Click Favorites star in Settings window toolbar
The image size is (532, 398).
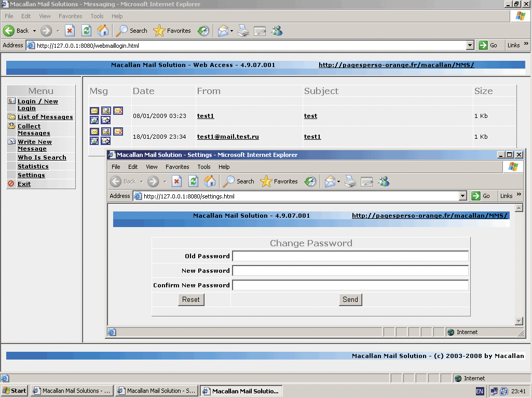[x=279, y=181]
